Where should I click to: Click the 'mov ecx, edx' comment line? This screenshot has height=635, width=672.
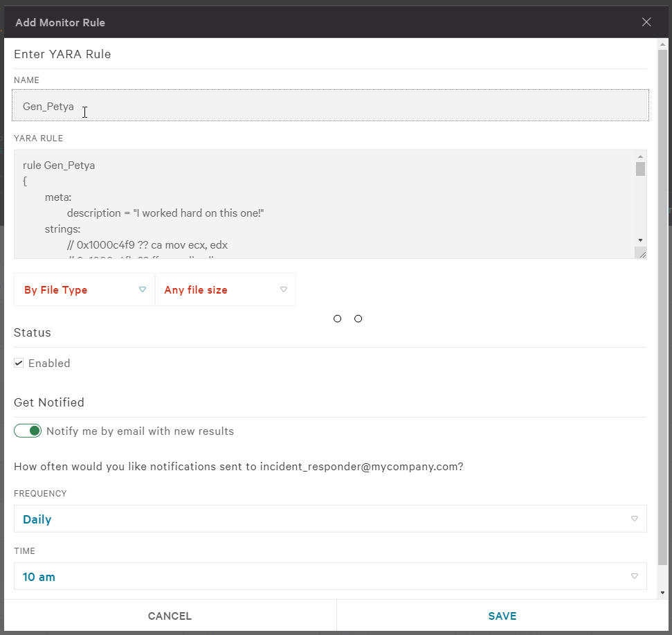(x=147, y=245)
